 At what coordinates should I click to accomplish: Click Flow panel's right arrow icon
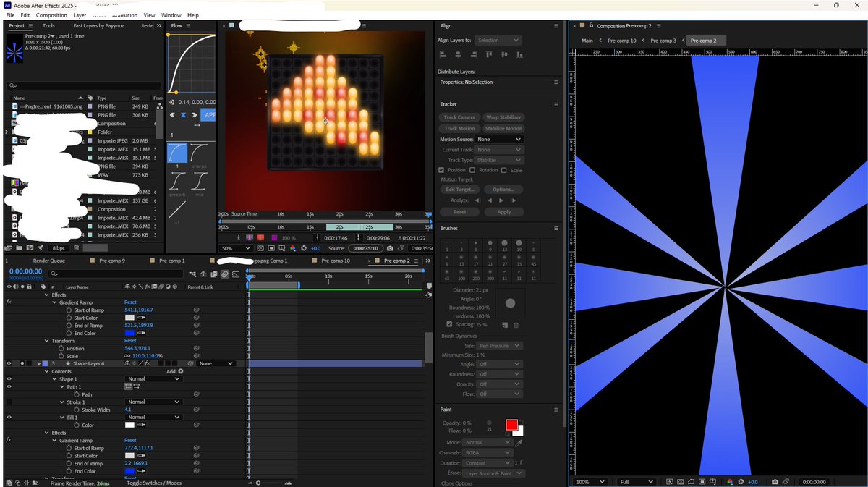coord(193,114)
